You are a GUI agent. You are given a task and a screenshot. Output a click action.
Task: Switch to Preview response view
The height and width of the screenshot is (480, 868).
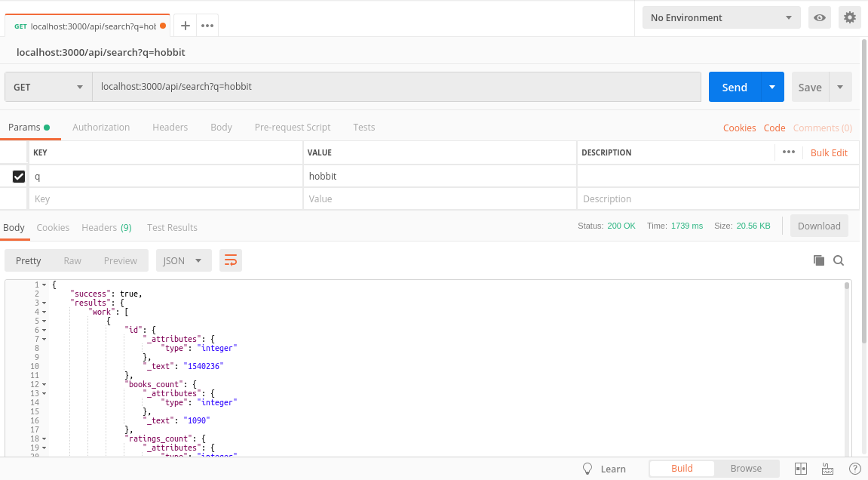coord(120,260)
